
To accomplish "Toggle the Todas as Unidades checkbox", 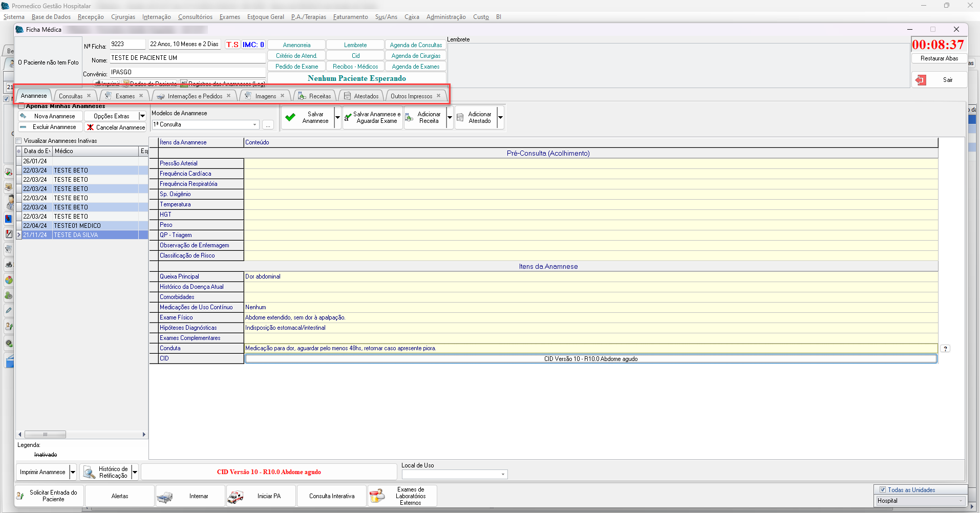I will point(882,490).
